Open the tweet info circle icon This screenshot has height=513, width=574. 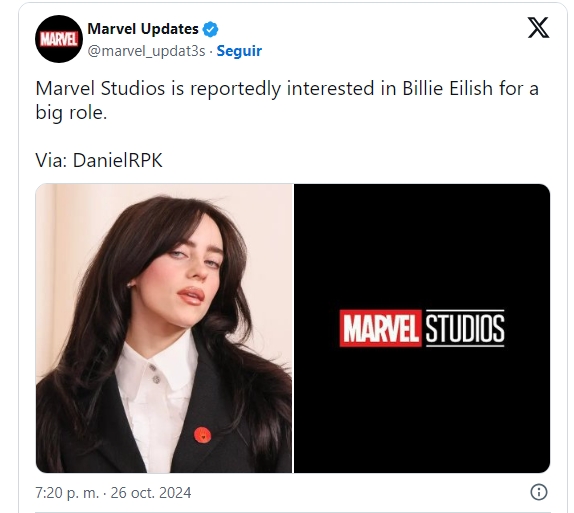pos(538,492)
